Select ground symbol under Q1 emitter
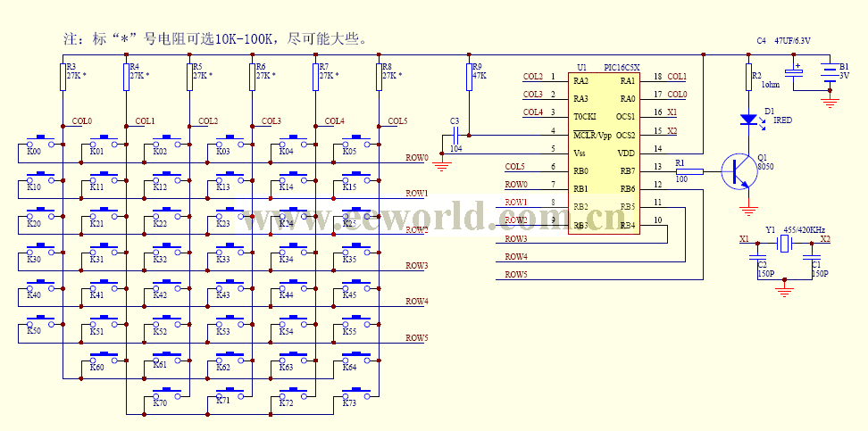868x431 pixels. 748,209
